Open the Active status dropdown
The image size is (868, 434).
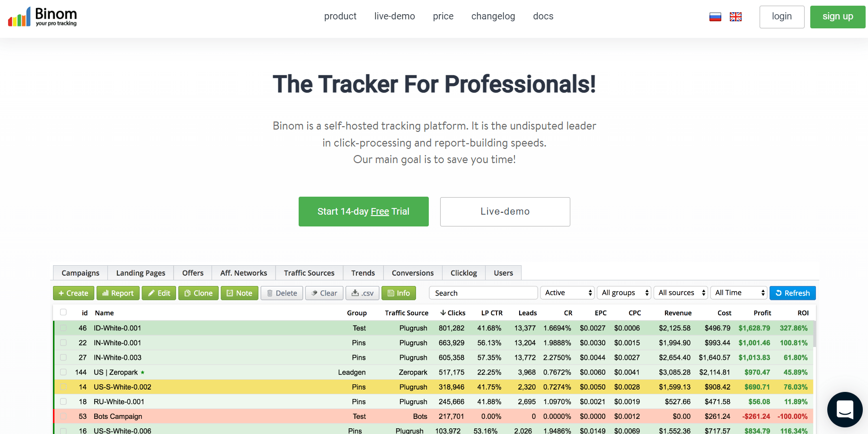point(567,293)
